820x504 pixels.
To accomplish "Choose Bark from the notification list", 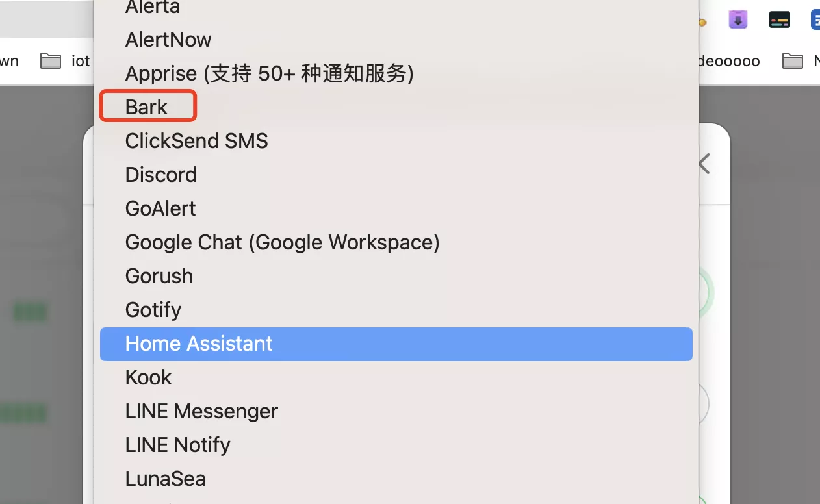I will click(147, 107).
